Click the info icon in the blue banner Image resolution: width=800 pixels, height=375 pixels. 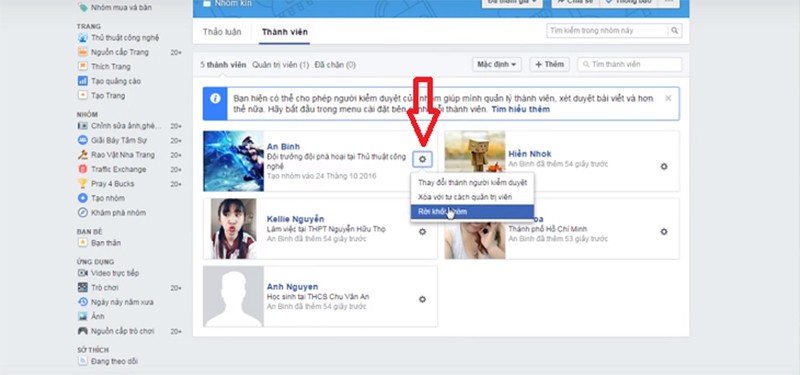(215, 98)
